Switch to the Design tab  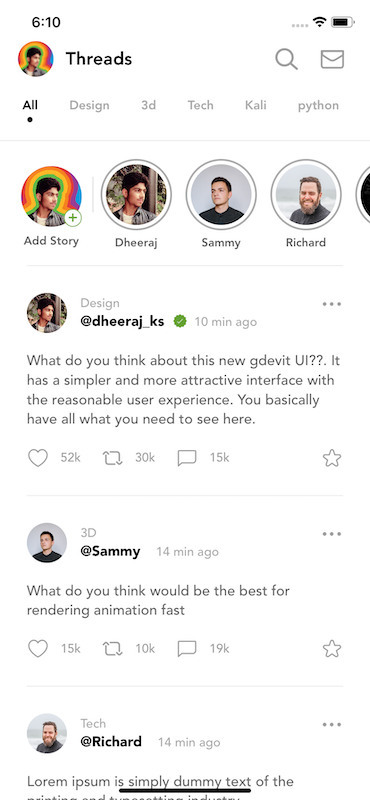(x=89, y=106)
